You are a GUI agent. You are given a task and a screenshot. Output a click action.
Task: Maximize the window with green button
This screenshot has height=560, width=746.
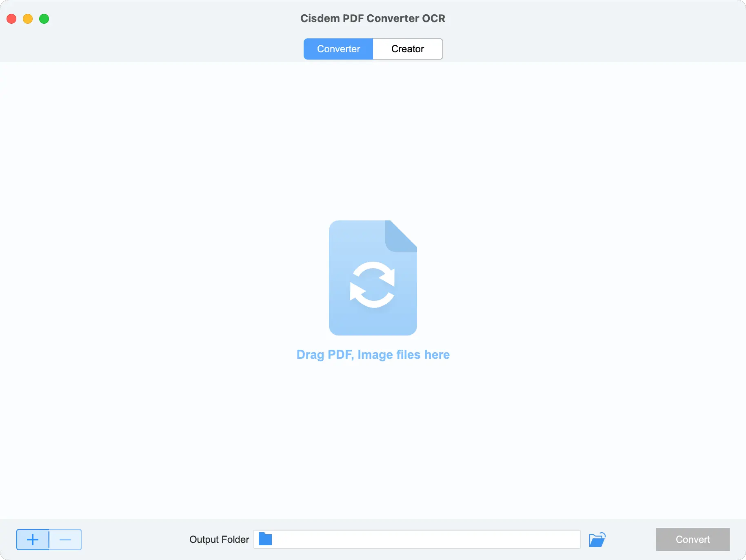[x=44, y=19]
